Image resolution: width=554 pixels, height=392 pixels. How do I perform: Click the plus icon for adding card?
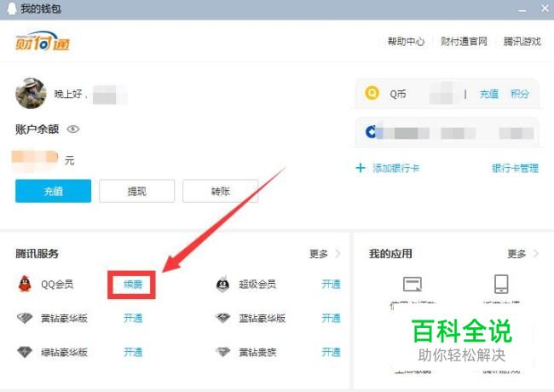click(360, 168)
